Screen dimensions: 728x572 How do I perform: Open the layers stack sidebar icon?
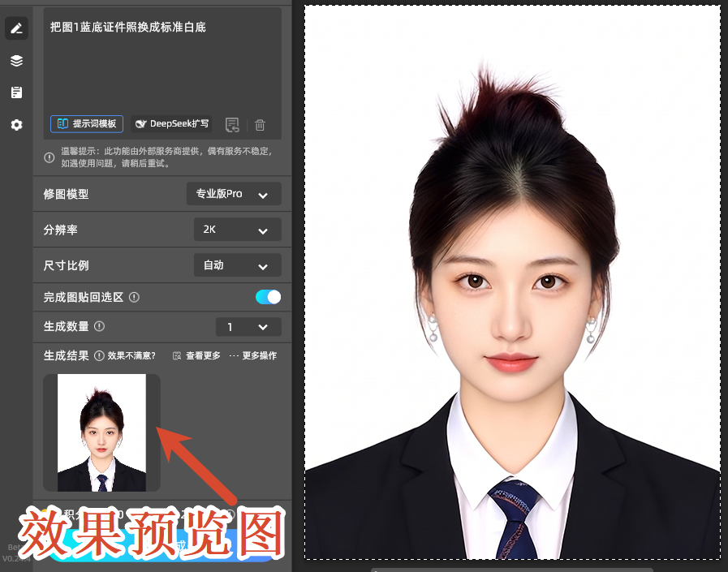click(x=16, y=60)
